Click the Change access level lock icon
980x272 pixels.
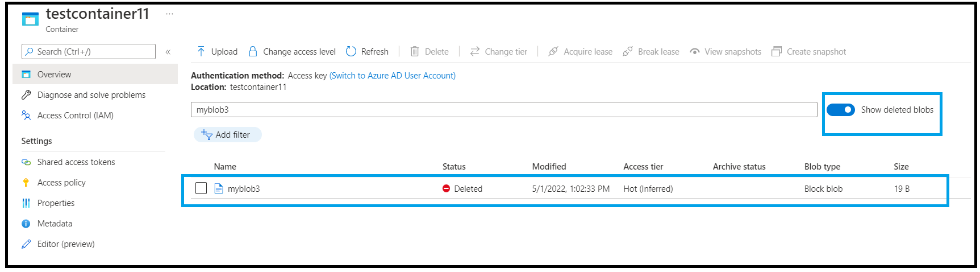pos(253,51)
